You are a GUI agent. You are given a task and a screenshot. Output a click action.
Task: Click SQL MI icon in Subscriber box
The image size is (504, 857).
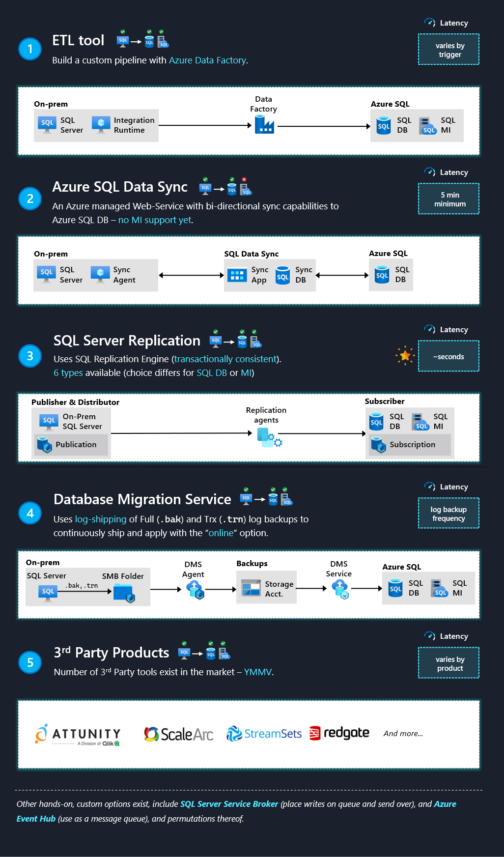tap(421, 422)
